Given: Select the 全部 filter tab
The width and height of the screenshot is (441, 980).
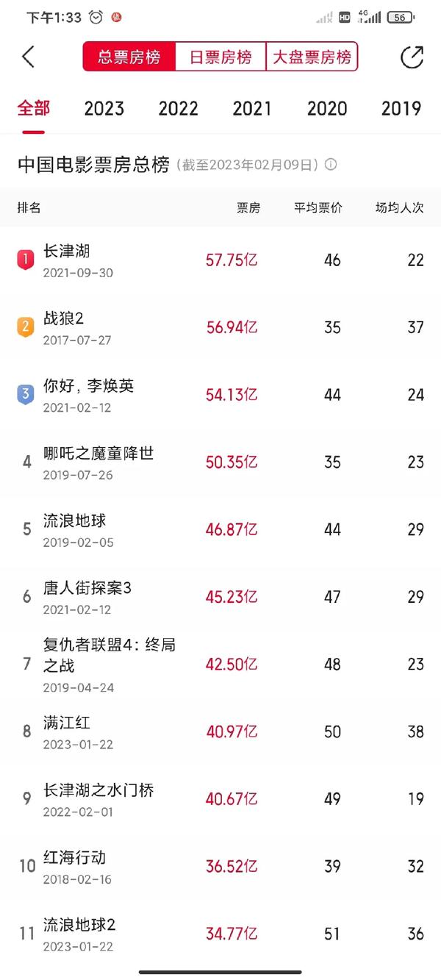Looking at the screenshot, I should click(32, 108).
